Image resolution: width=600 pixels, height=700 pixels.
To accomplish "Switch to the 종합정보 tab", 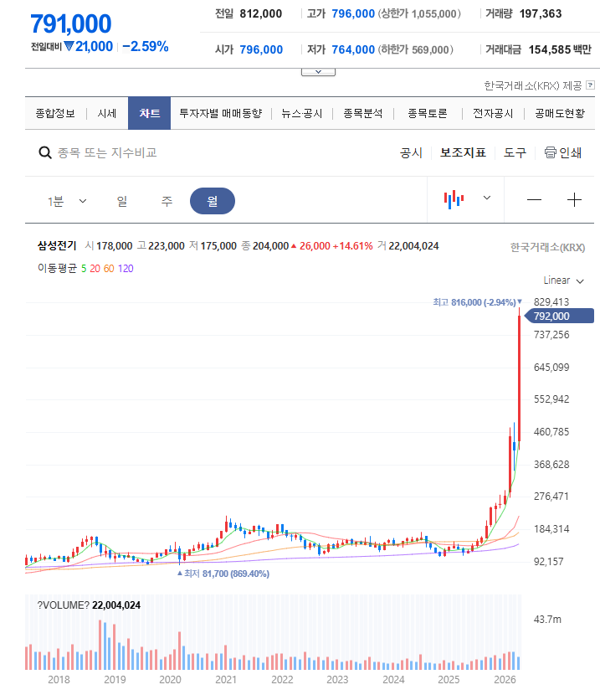I will point(55,113).
